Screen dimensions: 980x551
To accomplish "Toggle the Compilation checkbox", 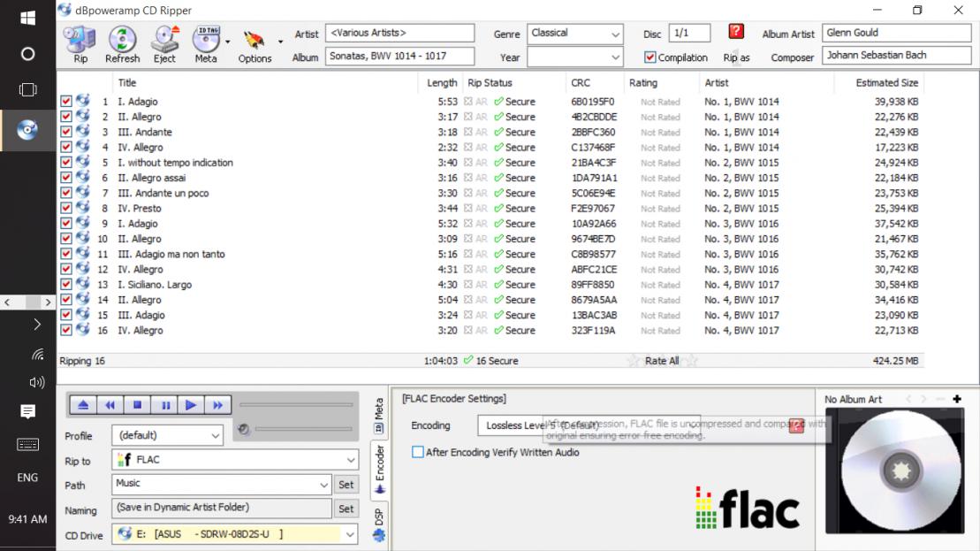I will (650, 57).
